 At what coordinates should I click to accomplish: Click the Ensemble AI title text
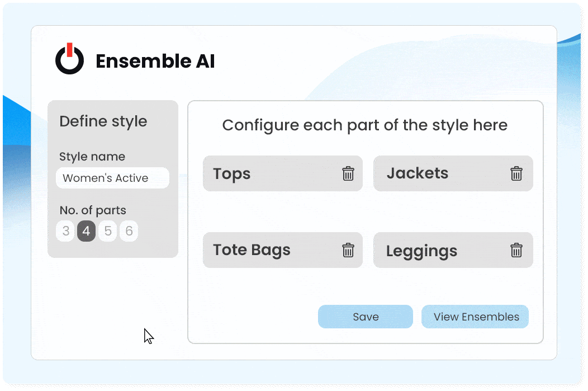pos(155,61)
